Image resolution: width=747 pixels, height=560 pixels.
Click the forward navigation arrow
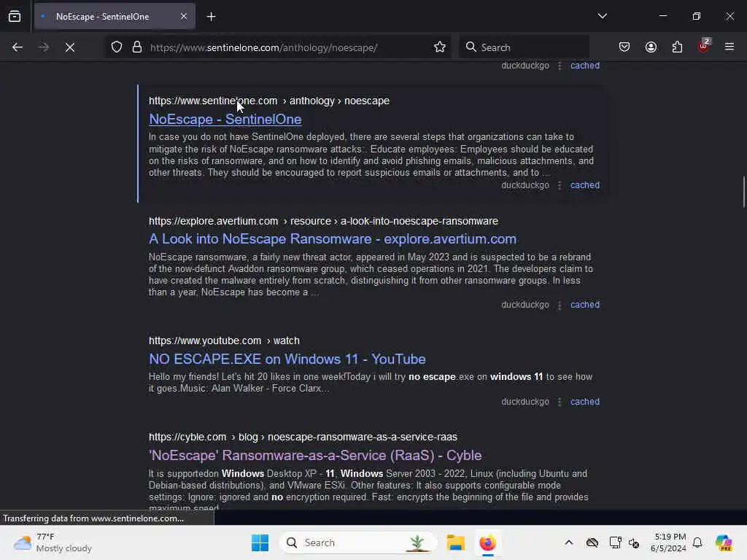tap(43, 47)
